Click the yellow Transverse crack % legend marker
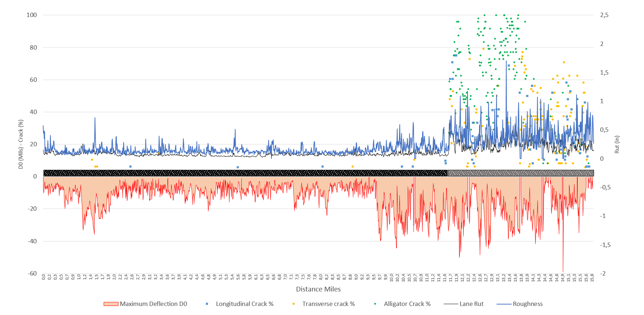Screen dimensions: 644x315 (293, 304)
